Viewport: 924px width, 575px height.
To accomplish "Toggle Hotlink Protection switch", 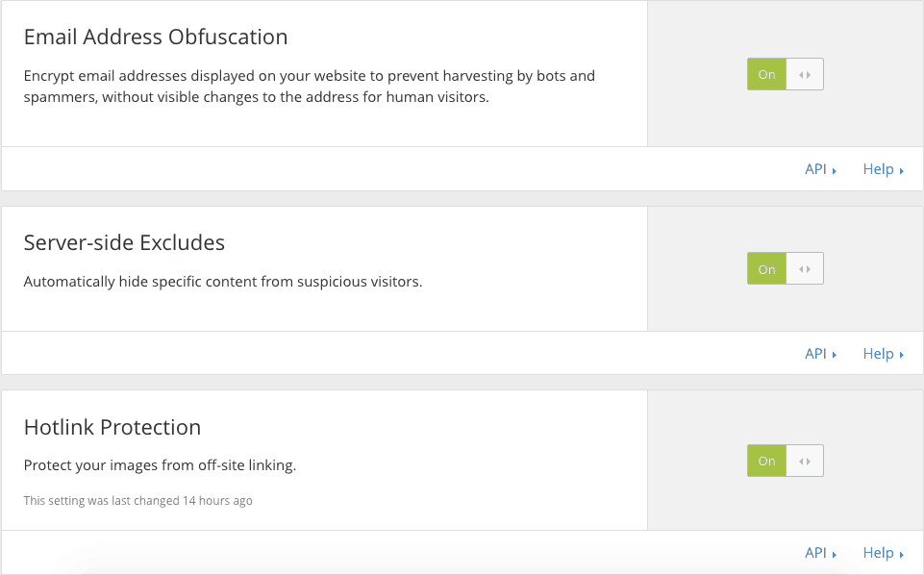I will tap(785, 461).
